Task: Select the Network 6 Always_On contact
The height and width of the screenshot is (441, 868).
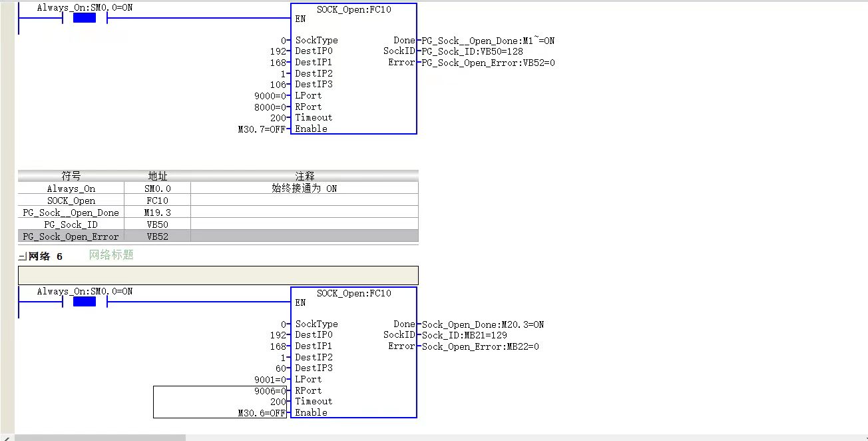Action: [x=85, y=302]
